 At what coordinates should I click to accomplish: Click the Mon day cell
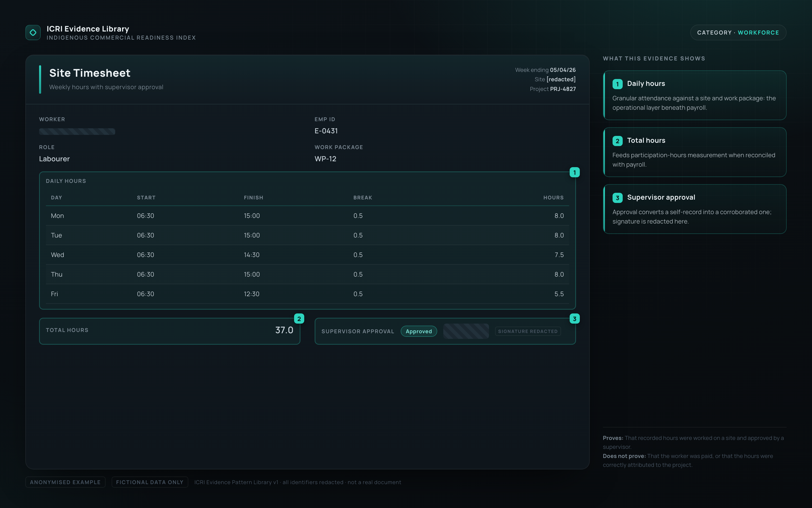[x=57, y=216]
